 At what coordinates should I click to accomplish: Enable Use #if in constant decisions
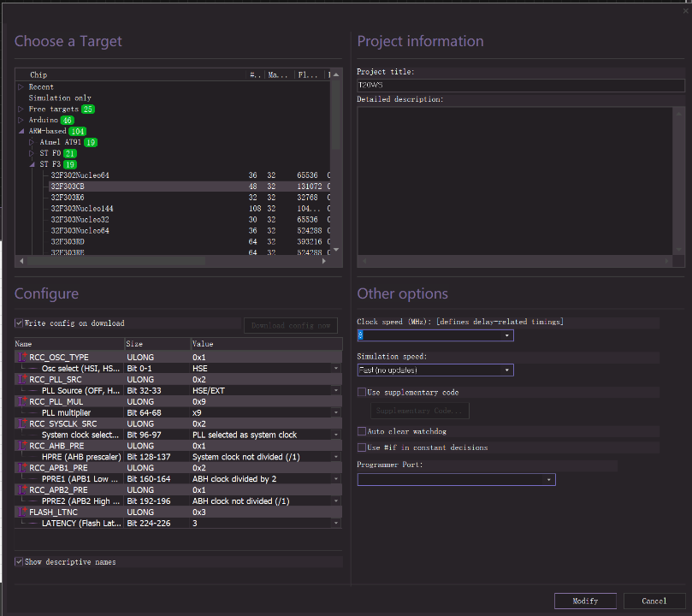tap(362, 447)
